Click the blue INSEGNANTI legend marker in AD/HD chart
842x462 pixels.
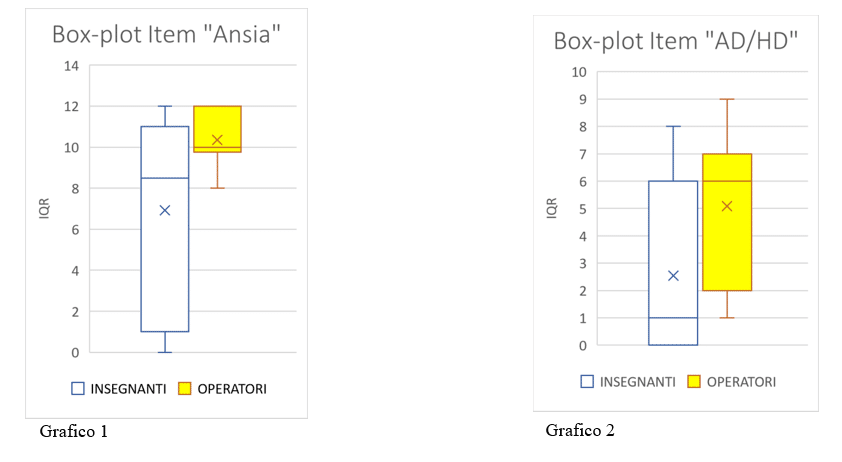click(x=587, y=381)
